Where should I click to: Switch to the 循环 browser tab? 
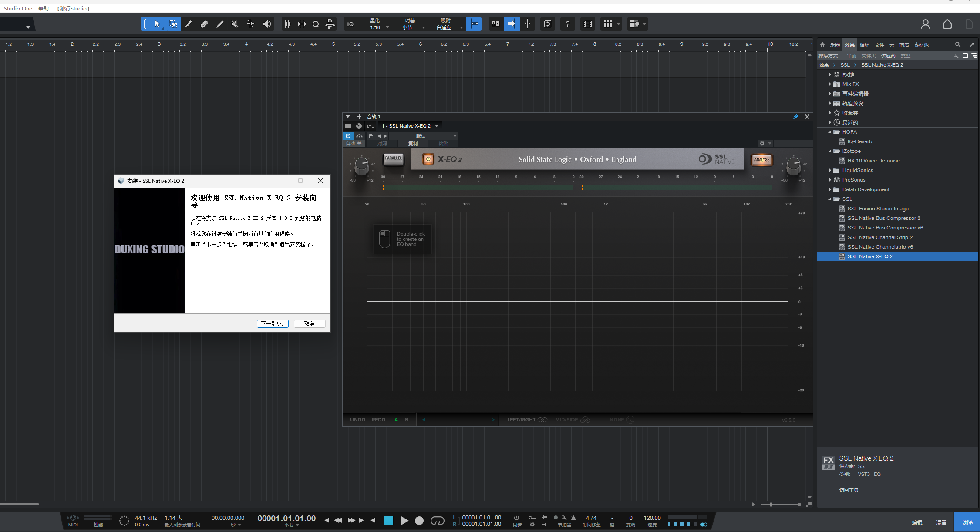[865, 45]
